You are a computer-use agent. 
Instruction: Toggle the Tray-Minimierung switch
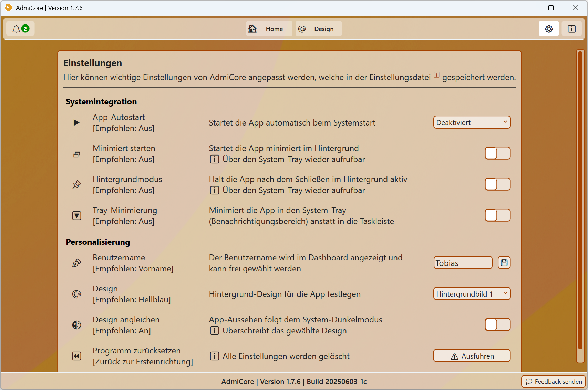(x=497, y=216)
